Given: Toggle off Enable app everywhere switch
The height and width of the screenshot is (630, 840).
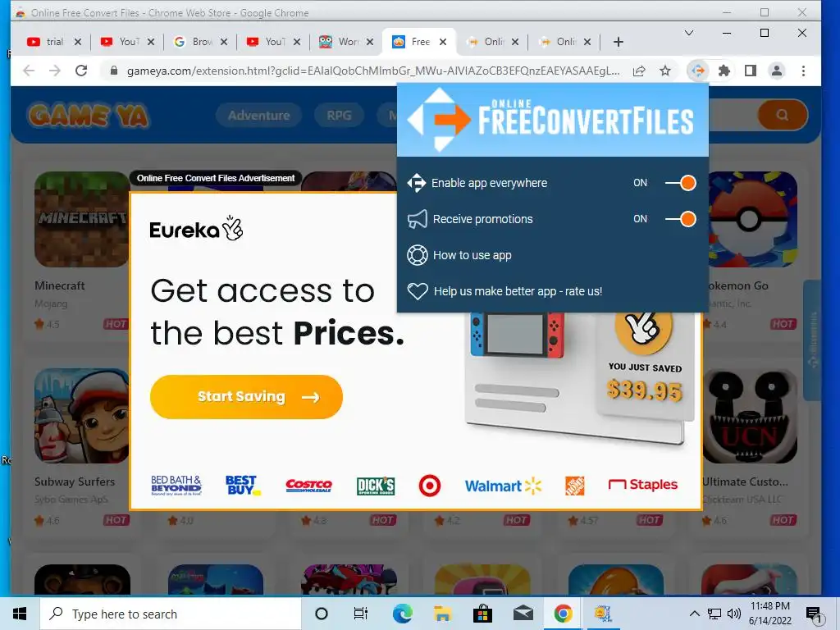Looking at the screenshot, I should tap(680, 183).
